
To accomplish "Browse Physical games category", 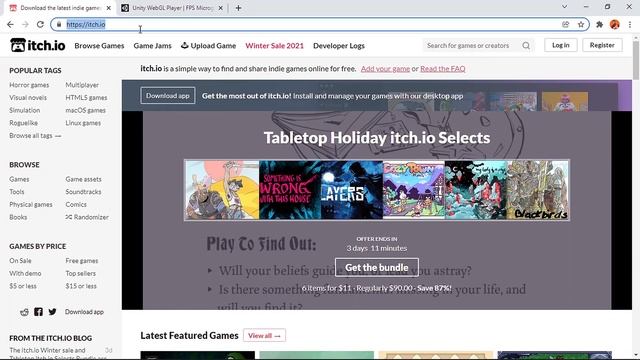I will coord(31,204).
